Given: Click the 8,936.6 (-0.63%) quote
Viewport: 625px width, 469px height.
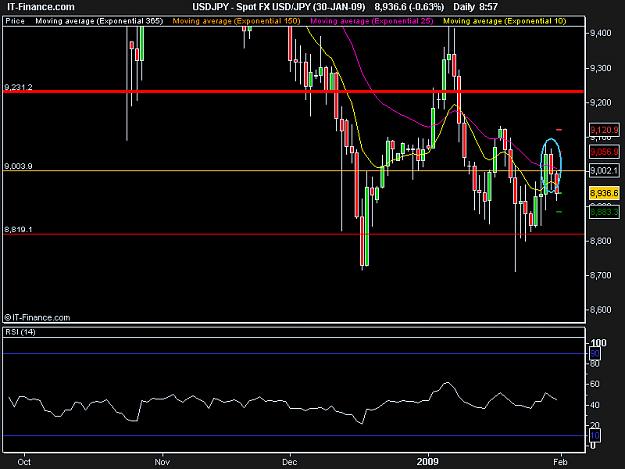Looking at the screenshot, I should (x=409, y=7).
